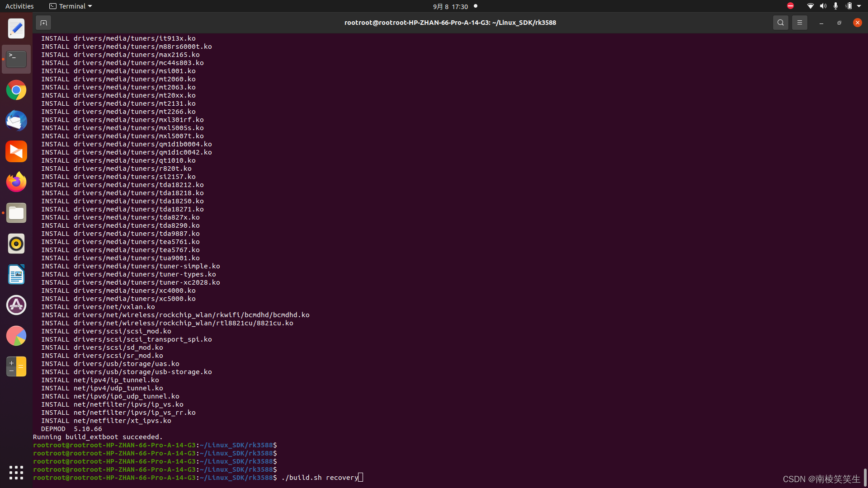Click the Show Applications grid button
Image resolution: width=868 pixels, height=488 pixels.
[x=16, y=472]
